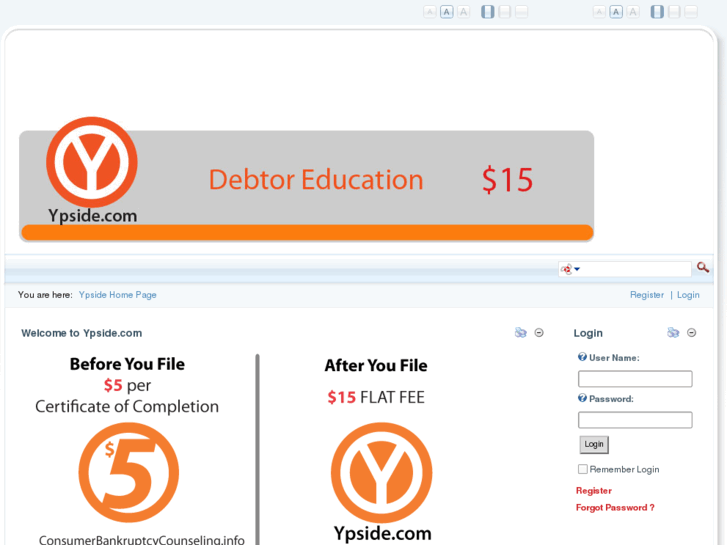Collapse the Login panel

coord(691,333)
